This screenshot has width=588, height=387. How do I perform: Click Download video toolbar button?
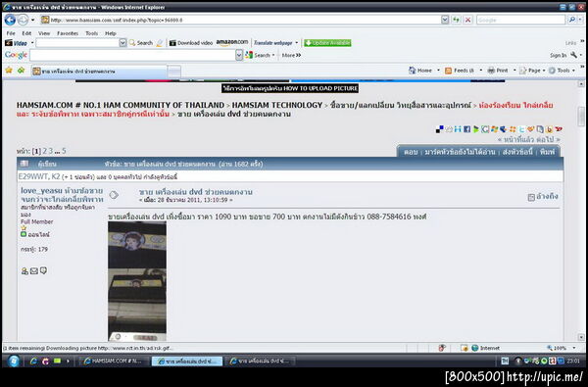[x=191, y=43]
